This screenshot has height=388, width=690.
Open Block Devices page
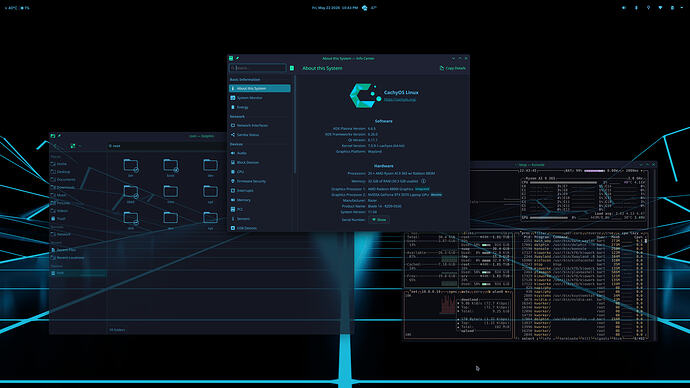260,162
